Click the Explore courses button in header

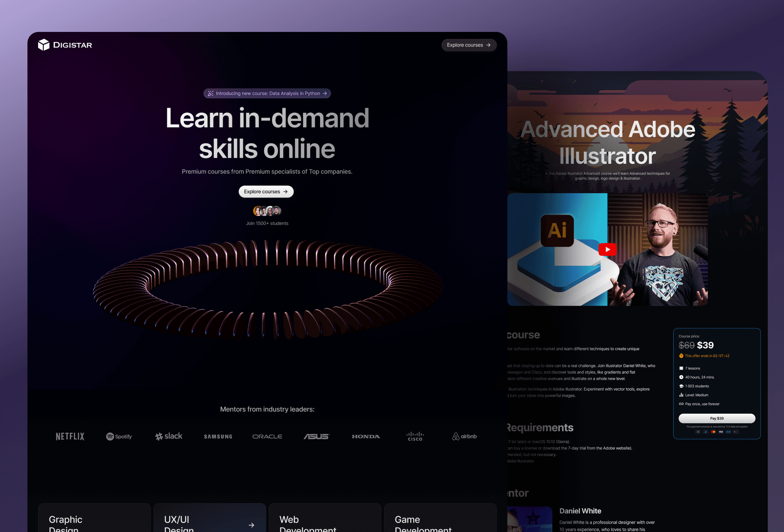point(468,45)
